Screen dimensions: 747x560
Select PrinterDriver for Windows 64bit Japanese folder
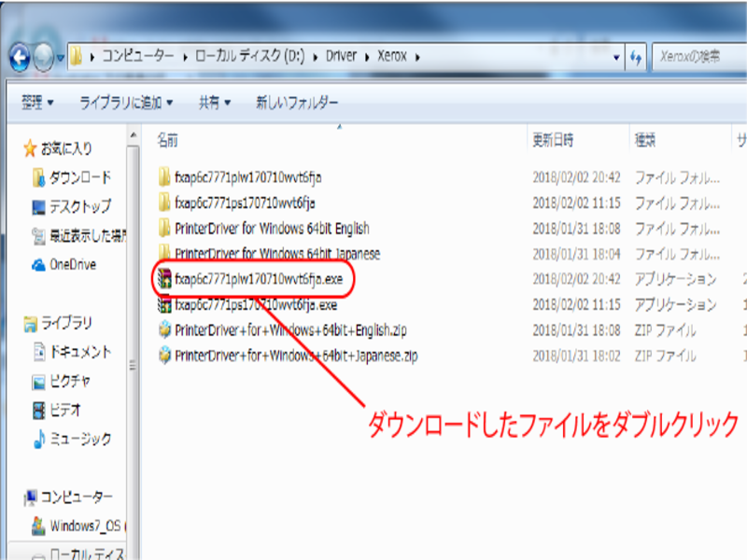[x=276, y=254]
